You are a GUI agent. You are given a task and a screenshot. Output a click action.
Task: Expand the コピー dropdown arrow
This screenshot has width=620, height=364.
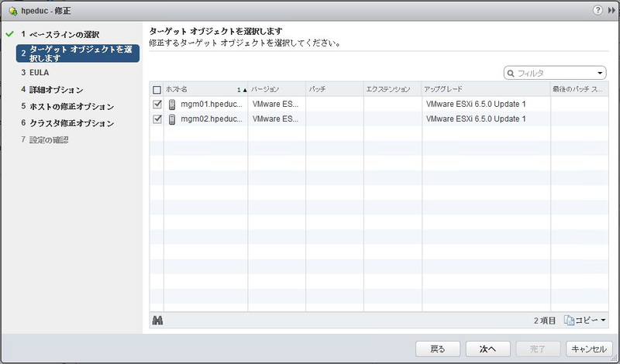tap(603, 321)
